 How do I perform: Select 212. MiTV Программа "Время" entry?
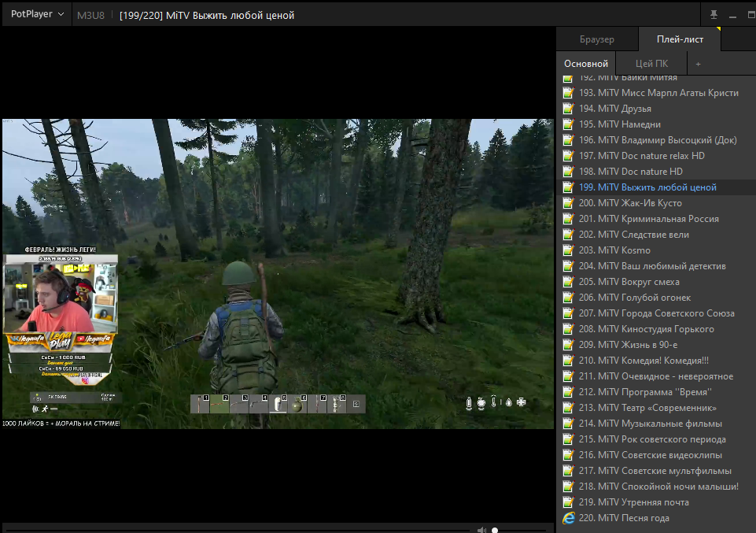656,392
